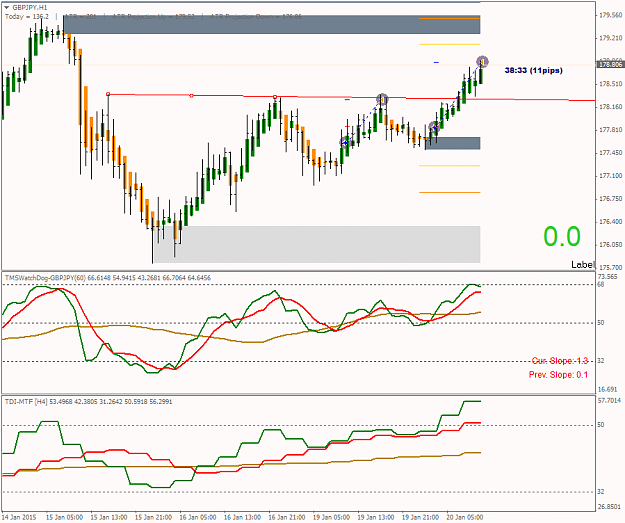Viewport: 625px width, 523px height.
Task: Click the '15 Jan 05:00' time label
Action: coord(64,517)
